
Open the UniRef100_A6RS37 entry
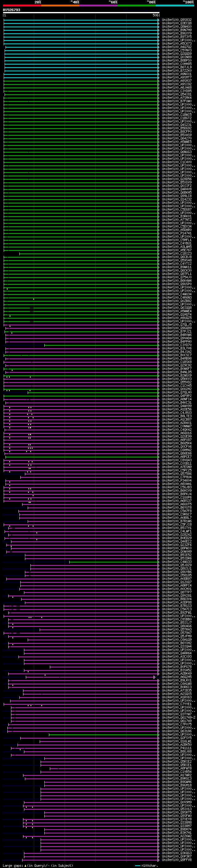point(177,501)
